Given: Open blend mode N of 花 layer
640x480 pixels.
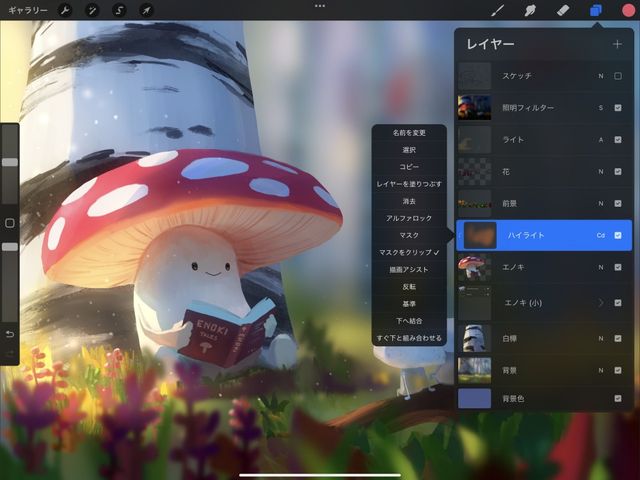Looking at the screenshot, I should (601, 171).
